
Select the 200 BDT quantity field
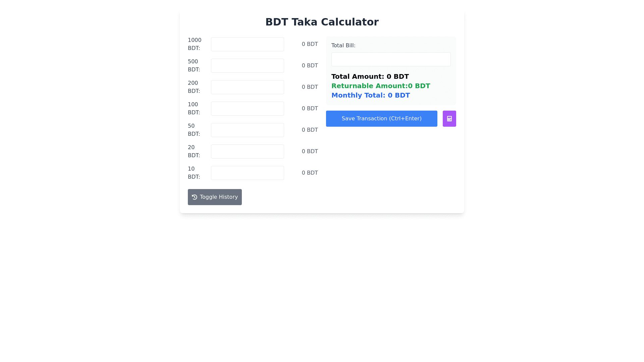click(247, 87)
